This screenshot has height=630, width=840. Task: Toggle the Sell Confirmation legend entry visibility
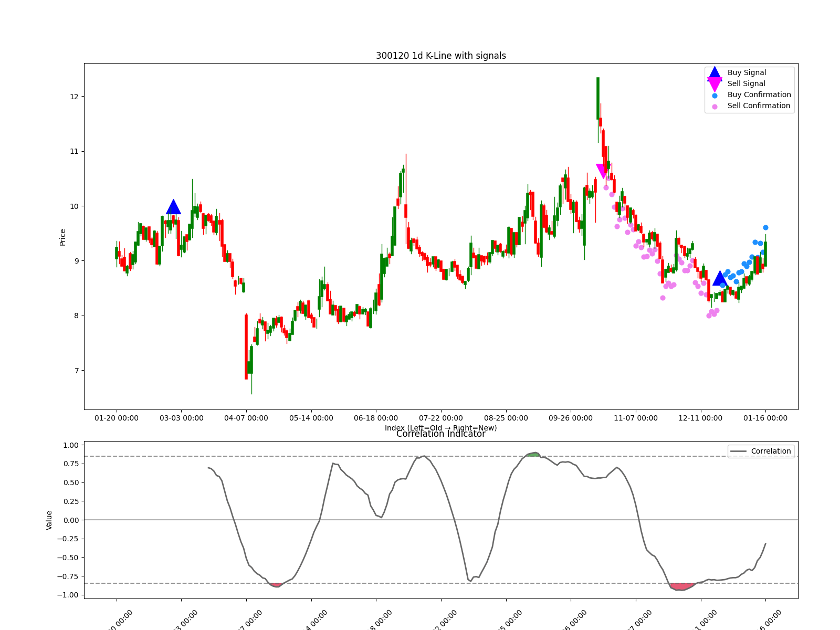759,105
